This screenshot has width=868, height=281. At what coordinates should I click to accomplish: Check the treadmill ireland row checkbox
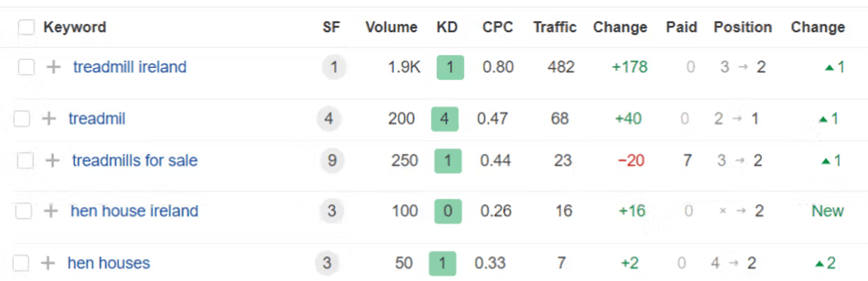tap(26, 67)
